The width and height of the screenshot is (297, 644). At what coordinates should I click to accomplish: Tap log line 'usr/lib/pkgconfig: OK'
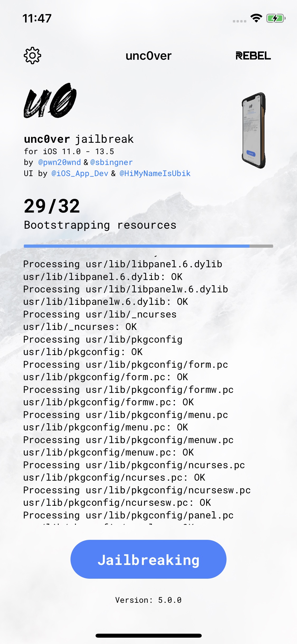pos(83,352)
